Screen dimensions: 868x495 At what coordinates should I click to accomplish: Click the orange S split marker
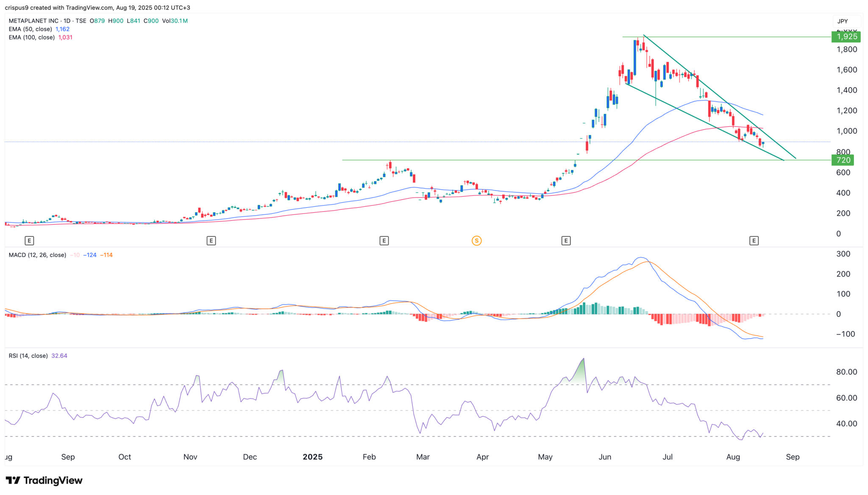pyautogui.click(x=476, y=241)
